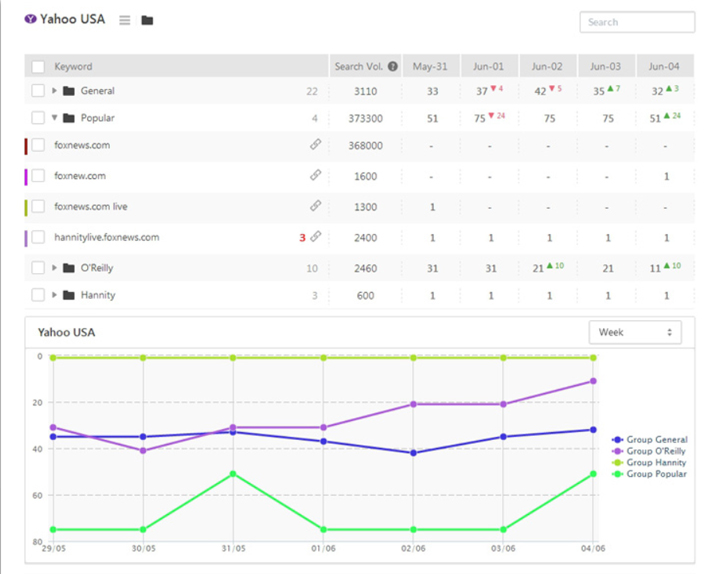Click the Jun-02 column header

547,67
